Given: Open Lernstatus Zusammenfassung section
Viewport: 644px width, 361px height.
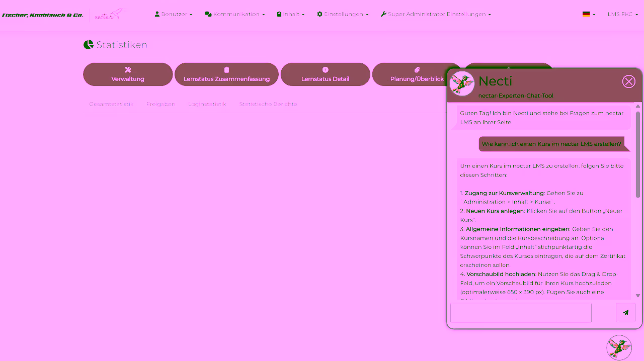Looking at the screenshot, I should 226,74.
